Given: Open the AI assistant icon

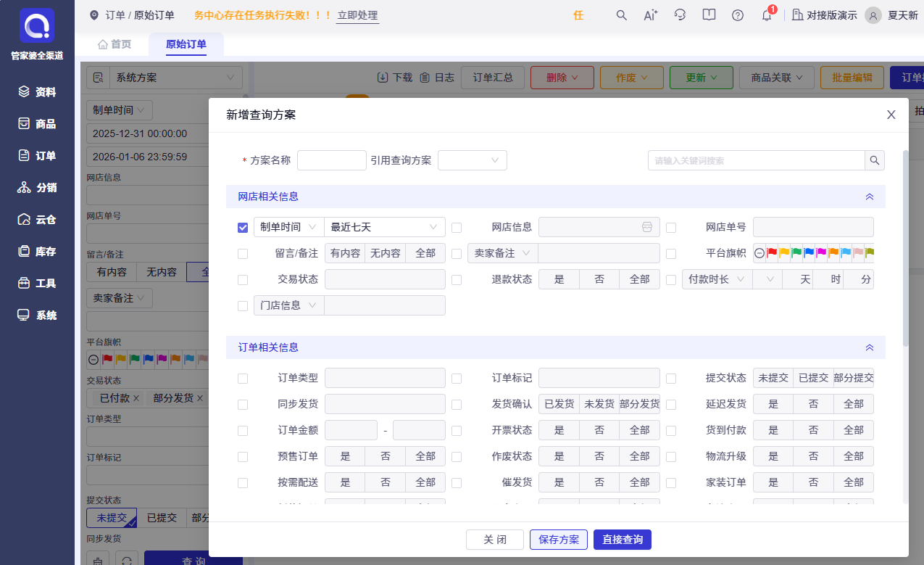Looking at the screenshot, I should click(651, 15).
